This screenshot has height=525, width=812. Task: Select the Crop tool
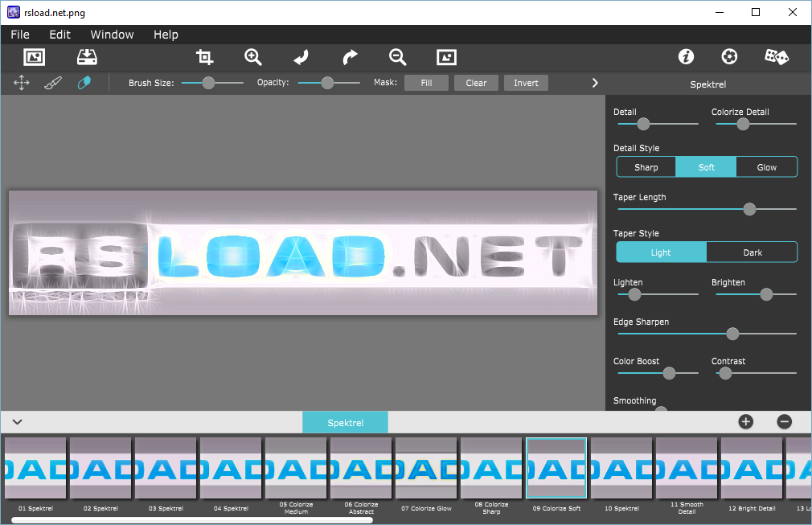tap(204, 57)
